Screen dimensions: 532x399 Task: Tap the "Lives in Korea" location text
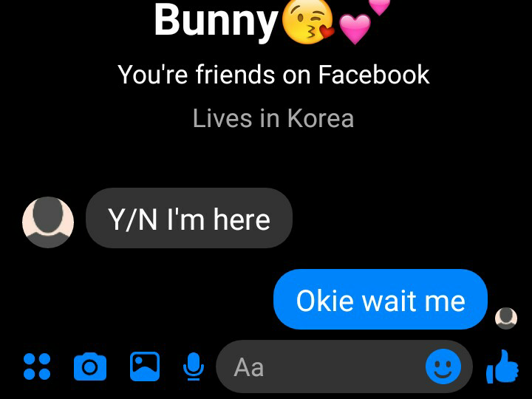pyautogui.click(x=273, y=118)
